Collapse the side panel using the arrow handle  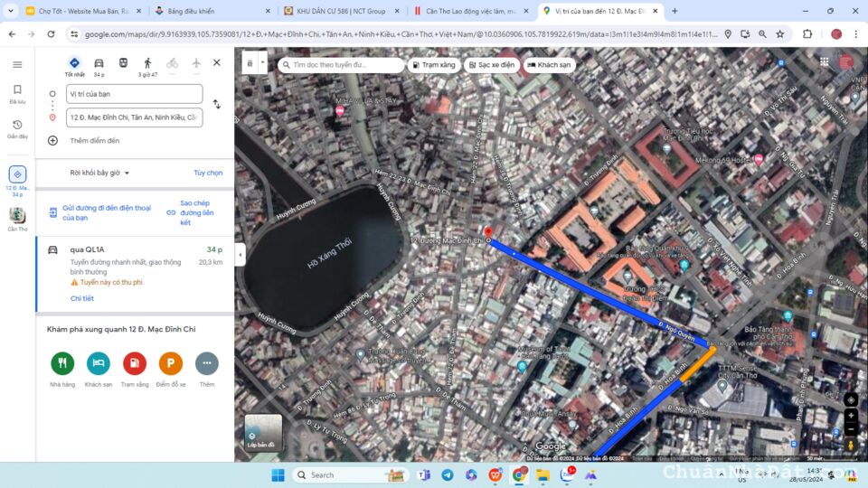pos(240,255)
